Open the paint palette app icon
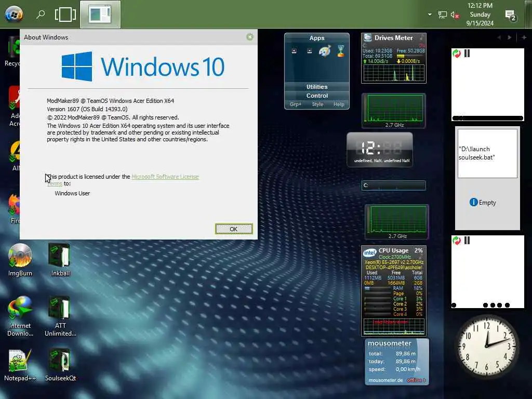 click(x=325, y=51)
